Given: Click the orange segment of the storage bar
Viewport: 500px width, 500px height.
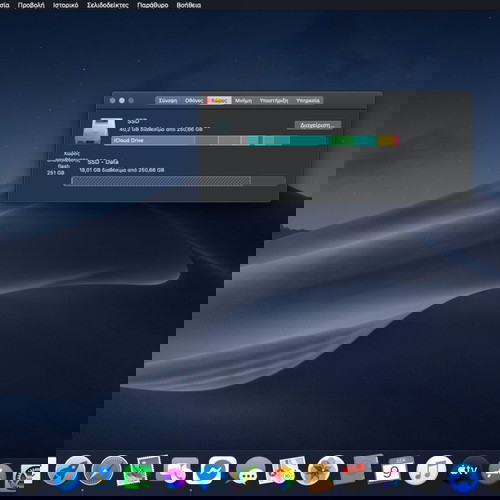Looking at the screenshot, I should (x=385, y=140).
